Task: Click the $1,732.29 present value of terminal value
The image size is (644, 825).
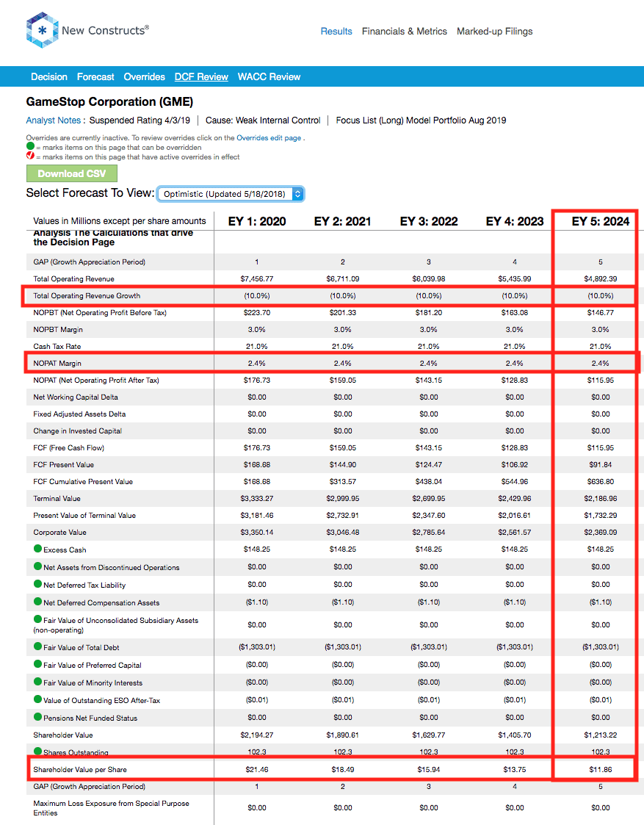Action: [601, 515]
